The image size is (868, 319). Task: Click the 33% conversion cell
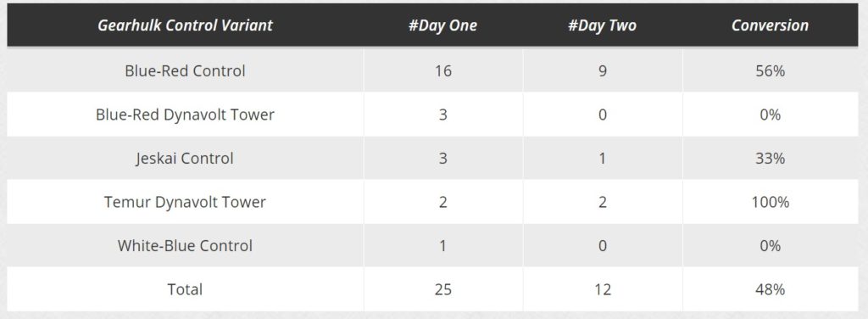click(770, 159)
